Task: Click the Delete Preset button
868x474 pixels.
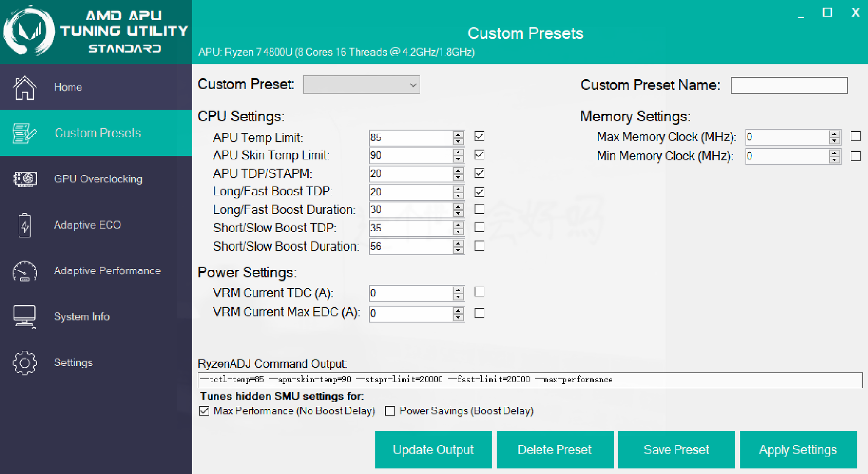Action: coord(555,450)
